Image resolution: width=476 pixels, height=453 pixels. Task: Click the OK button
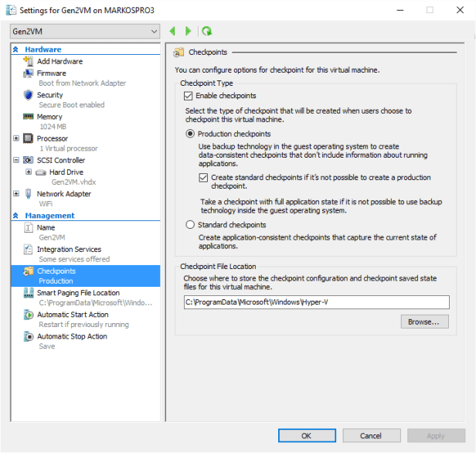306,435
